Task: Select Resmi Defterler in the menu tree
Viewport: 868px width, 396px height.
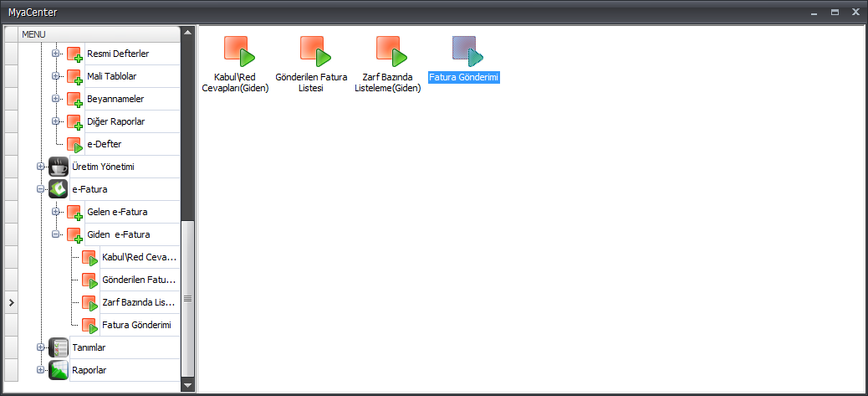Action: (x=118, y=54)
